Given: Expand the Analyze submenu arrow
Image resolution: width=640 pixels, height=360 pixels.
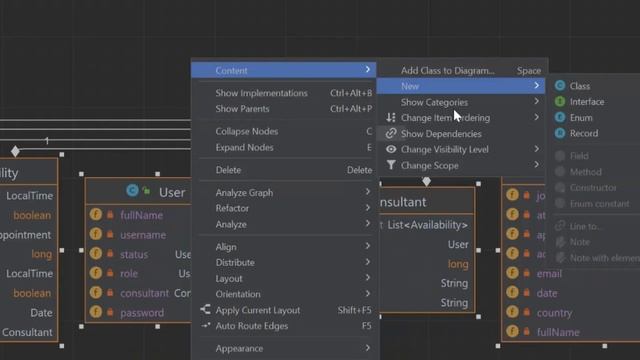Looking at the screenshot, I should [x=368, y=224].
